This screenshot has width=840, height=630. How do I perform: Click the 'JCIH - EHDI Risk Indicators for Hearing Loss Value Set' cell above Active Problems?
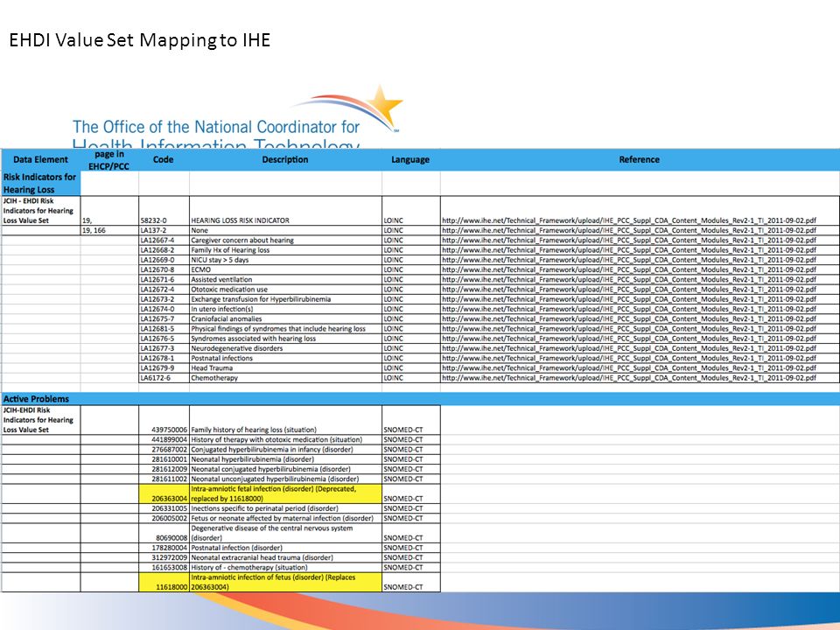40,211
